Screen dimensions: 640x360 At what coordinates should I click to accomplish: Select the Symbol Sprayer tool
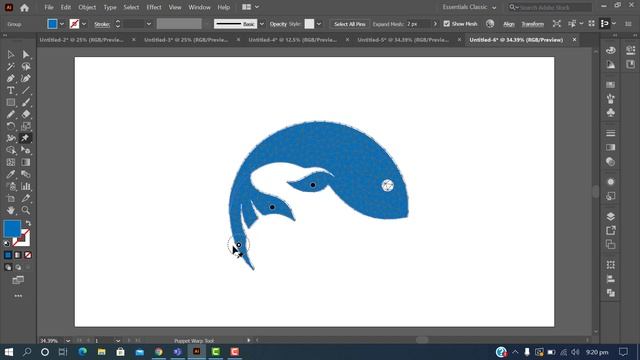tap(11, 187)
